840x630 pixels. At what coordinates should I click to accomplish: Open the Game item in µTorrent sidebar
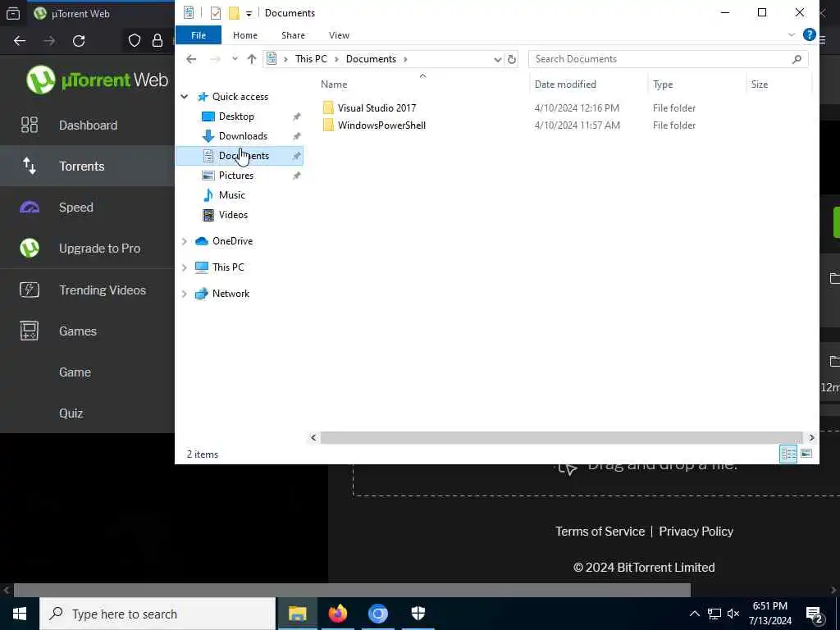coord(75,372)
